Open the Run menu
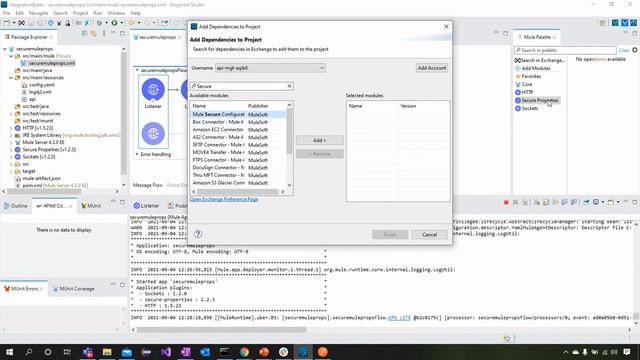The image size is (640, 360). point(98,13)
